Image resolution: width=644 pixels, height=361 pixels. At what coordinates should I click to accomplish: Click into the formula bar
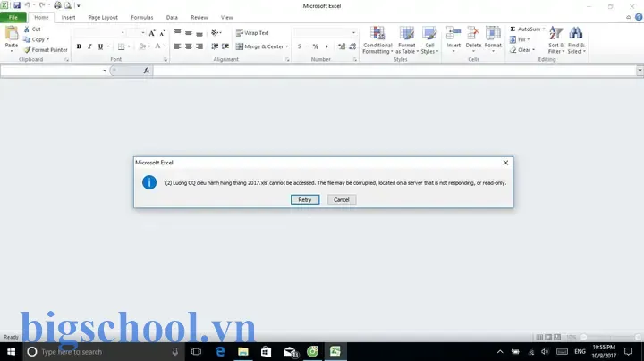pos(394,71)
